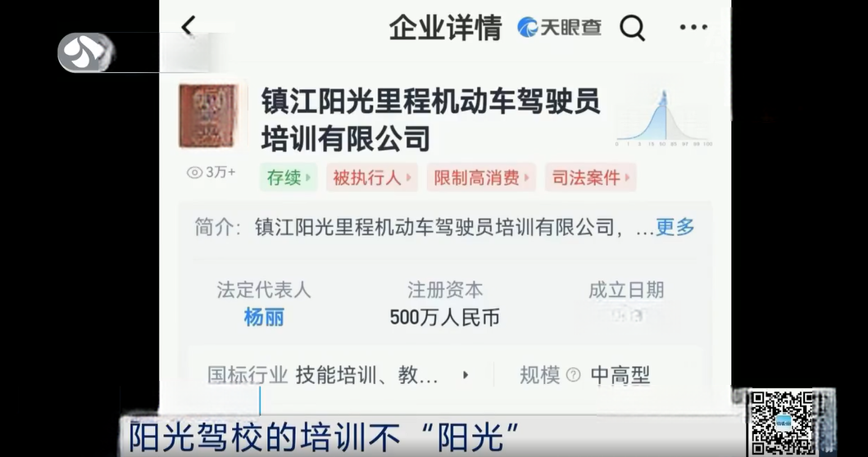The image size is (868, 457).
Task: Tap the 天眼查 logo
Action: pyautogui.click(x=559, y=27)
